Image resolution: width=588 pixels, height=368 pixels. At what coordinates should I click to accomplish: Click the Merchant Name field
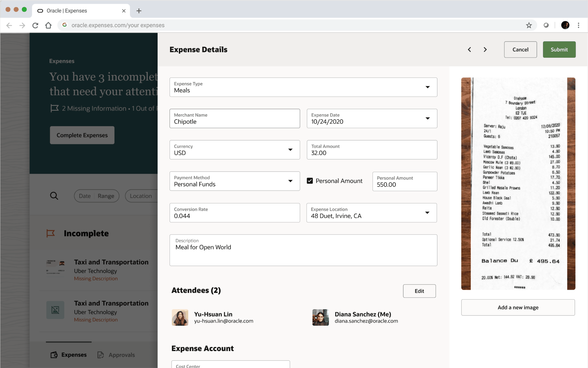click(x=235, y=118)
